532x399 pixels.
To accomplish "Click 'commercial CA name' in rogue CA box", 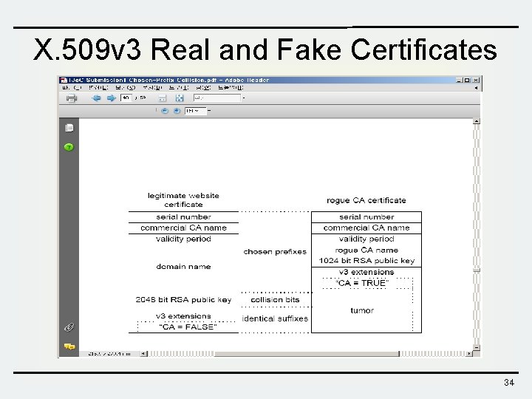I will pos(366,228).
